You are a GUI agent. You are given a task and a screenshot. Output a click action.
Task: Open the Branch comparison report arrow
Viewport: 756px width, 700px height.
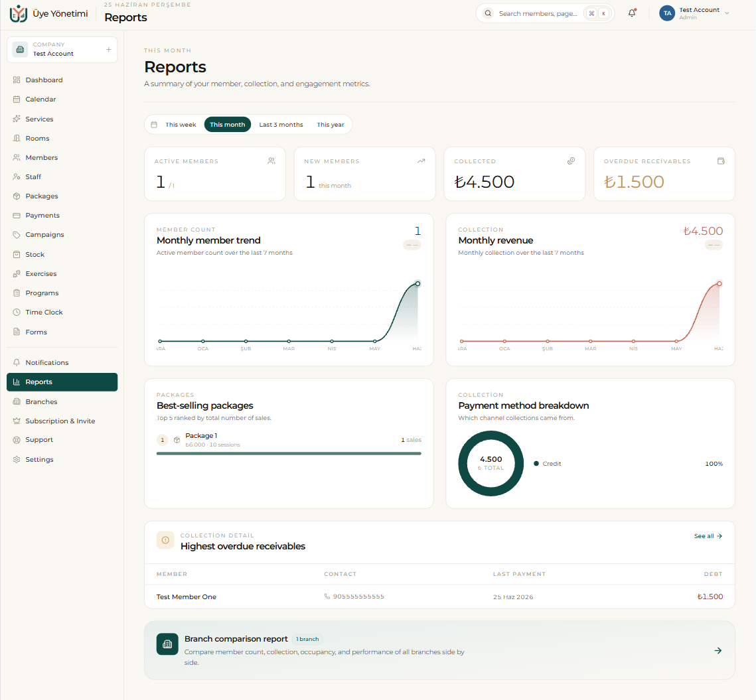(718, 651)
